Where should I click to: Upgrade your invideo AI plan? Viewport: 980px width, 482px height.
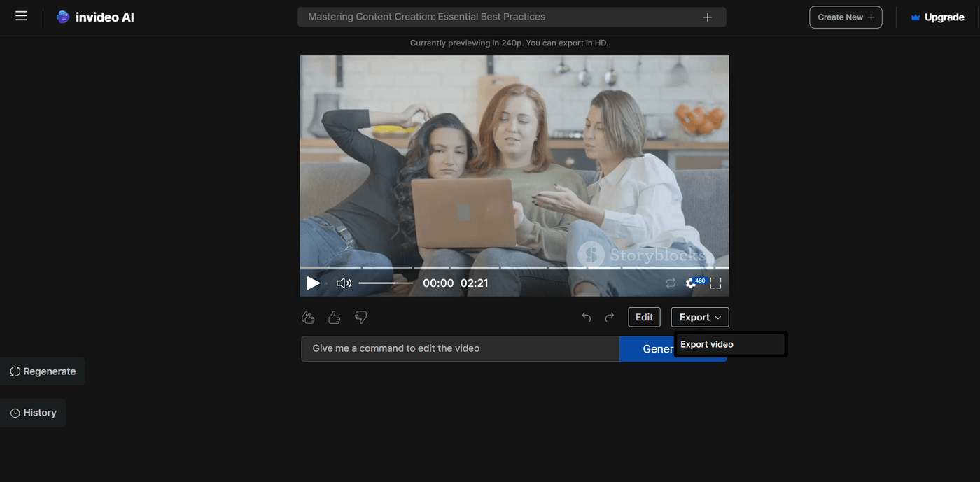938,17
